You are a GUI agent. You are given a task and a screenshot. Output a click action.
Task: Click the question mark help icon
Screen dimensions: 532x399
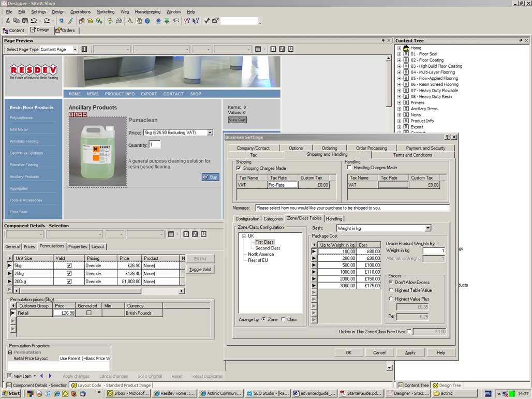point(187,21)
